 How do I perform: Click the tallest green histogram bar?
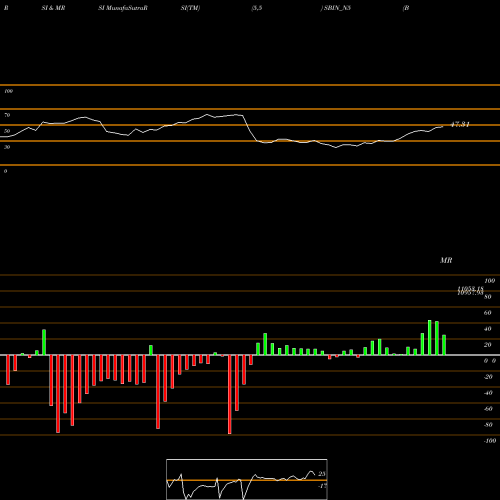coord(430,337)
